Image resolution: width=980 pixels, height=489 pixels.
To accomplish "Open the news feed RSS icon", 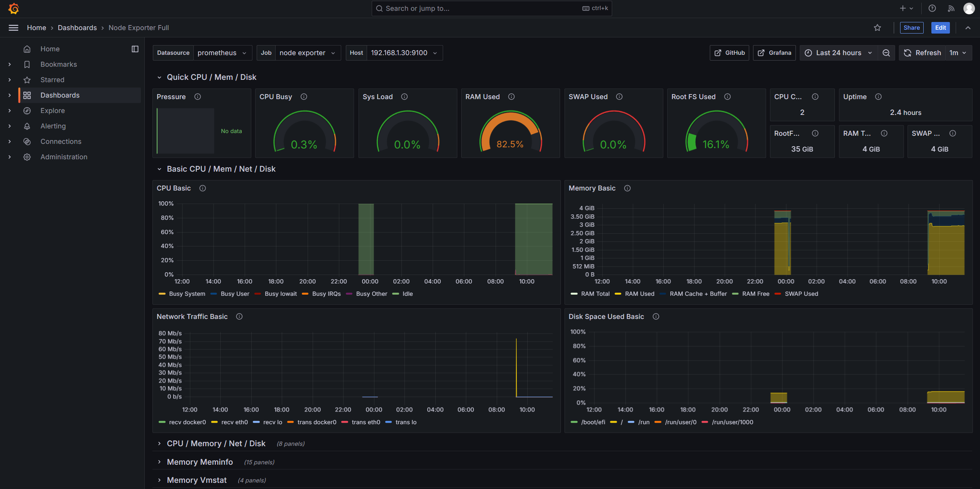I will (x=951, y=8).
